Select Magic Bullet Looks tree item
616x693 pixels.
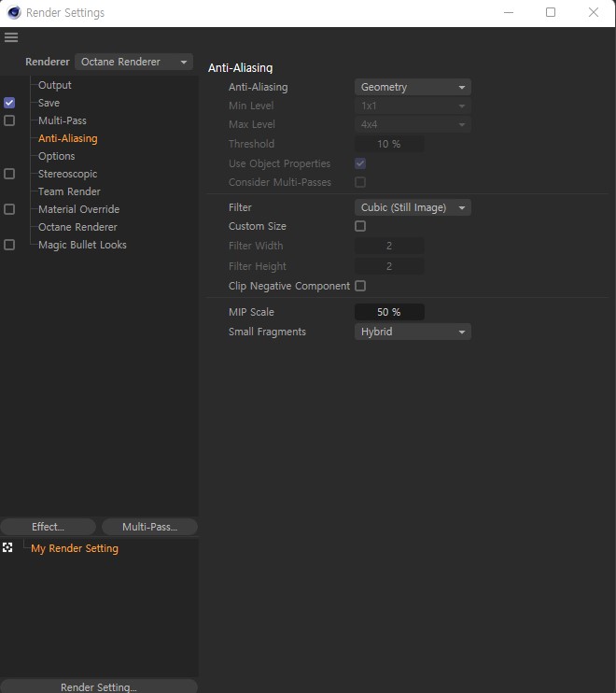pyautogui.click(x=82, y=245)
